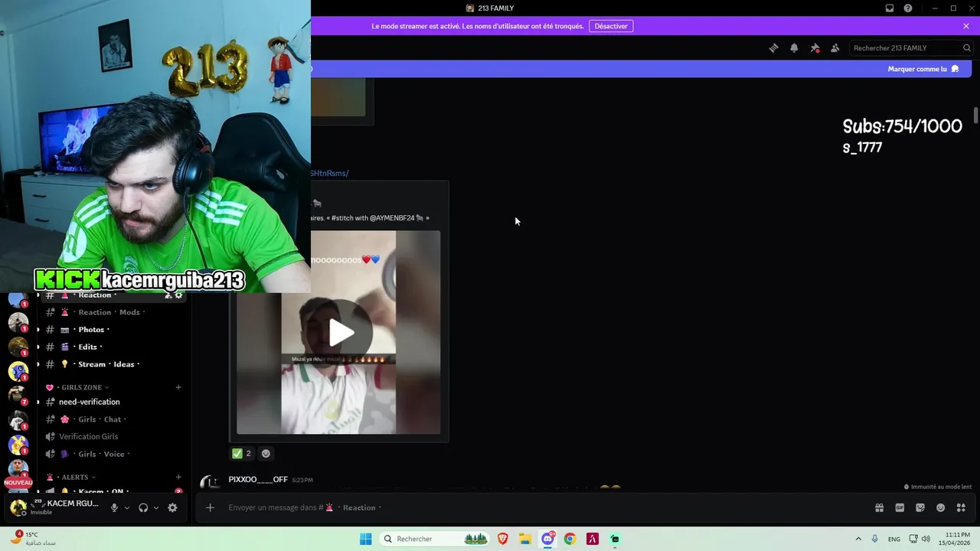Open the apps launcher icon
The height and width of the screenshot is (551, 980).
[x=961, y=507]
